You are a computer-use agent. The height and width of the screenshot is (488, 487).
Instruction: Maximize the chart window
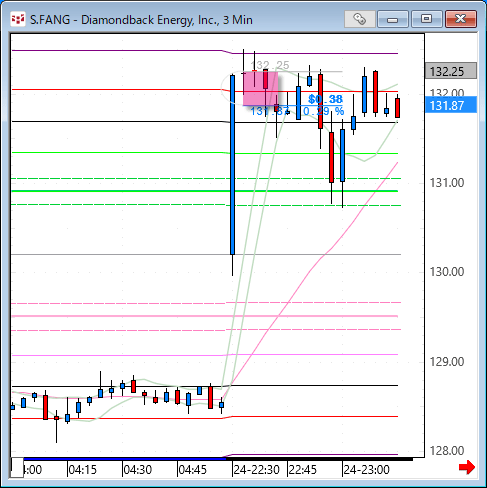click(x=427, y=19)
